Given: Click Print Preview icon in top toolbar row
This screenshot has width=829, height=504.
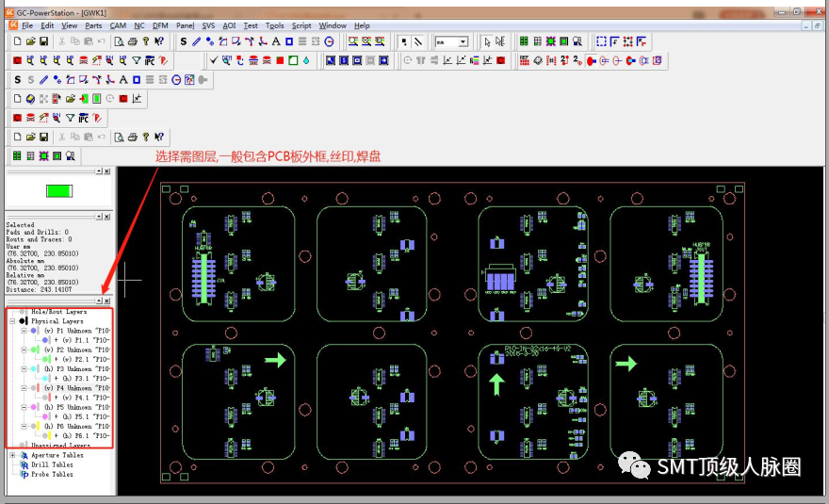Looking at the screenshot, I should 120,41.
